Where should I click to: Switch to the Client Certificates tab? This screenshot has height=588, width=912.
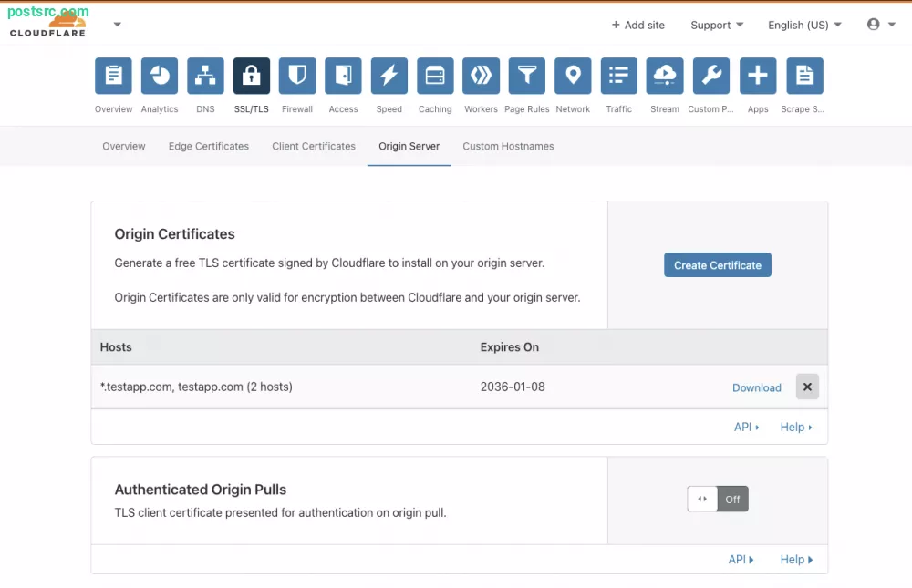[x=314, y=146]
